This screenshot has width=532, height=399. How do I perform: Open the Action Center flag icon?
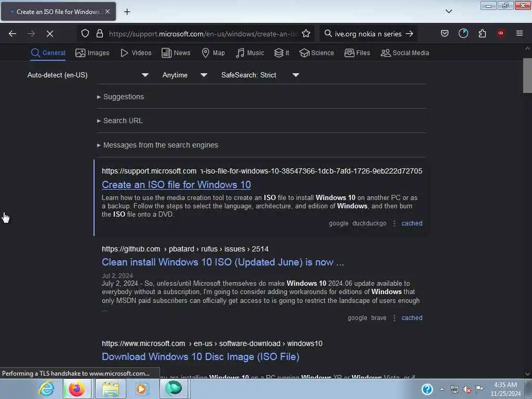(x=479, y=389)
